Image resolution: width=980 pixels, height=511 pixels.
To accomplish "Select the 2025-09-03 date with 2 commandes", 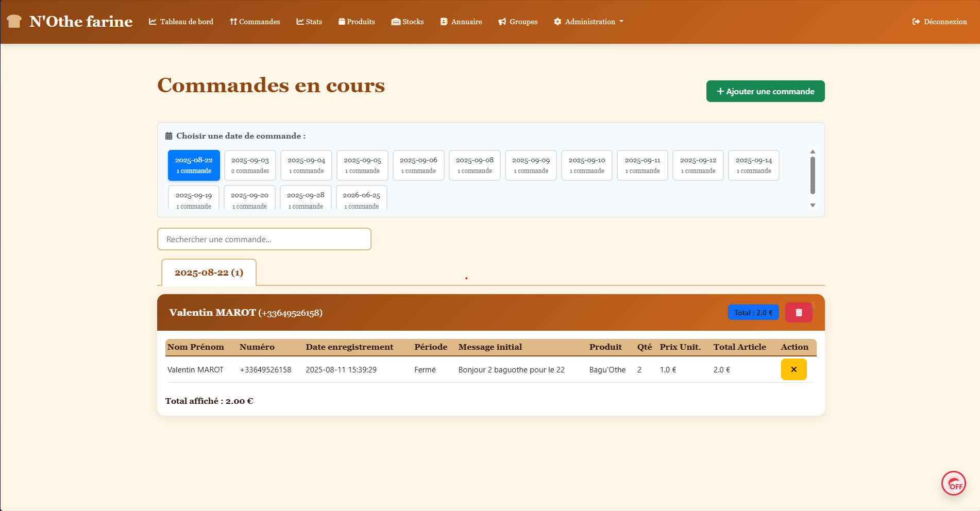I will (250, 165).
